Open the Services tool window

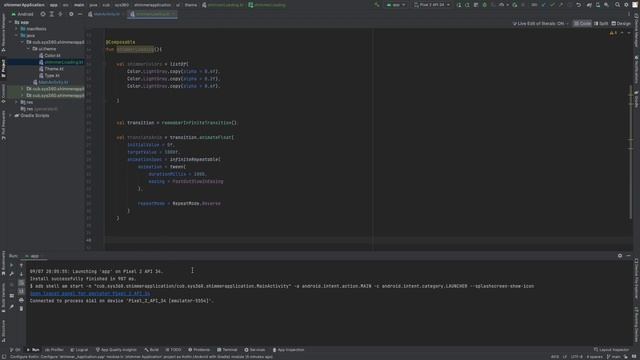tap(255, 350)
